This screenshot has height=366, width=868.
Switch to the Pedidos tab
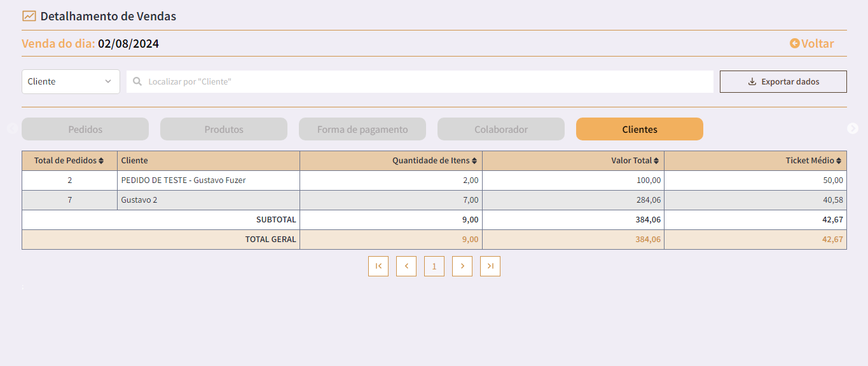coord(85,129)
